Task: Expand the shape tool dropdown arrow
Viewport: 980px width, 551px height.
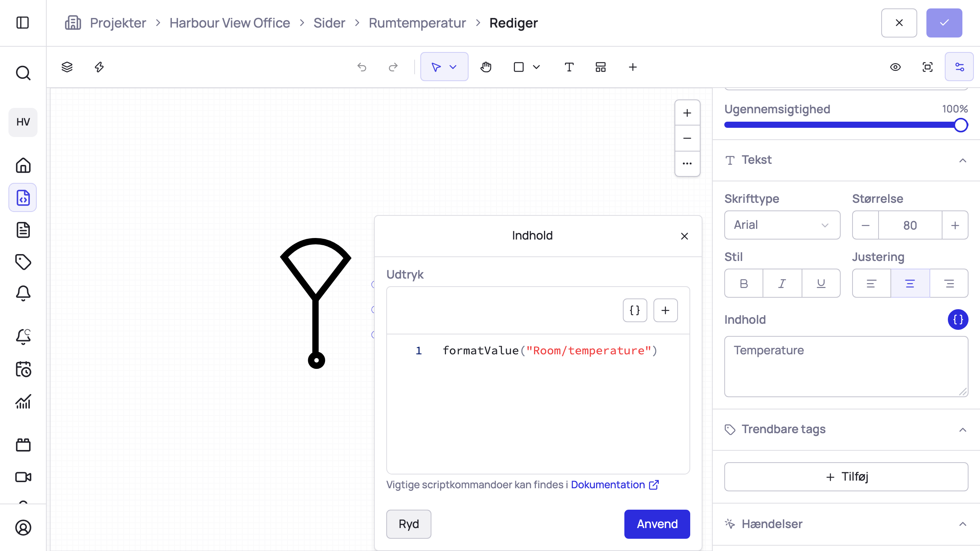Action: coord(536,67)
